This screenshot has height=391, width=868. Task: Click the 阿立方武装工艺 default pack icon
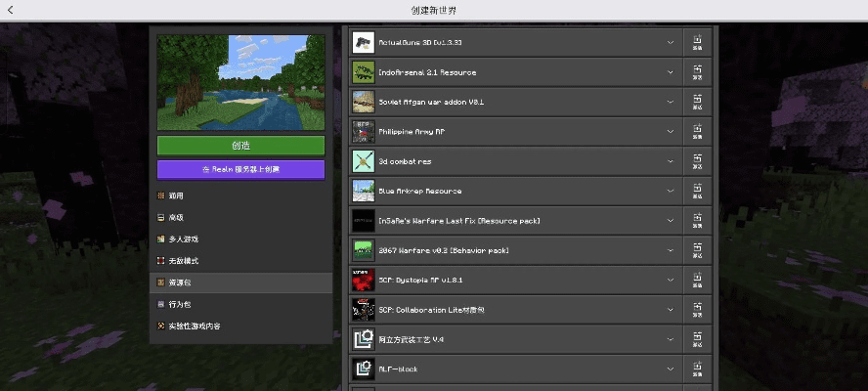click(x=364, y=339)
